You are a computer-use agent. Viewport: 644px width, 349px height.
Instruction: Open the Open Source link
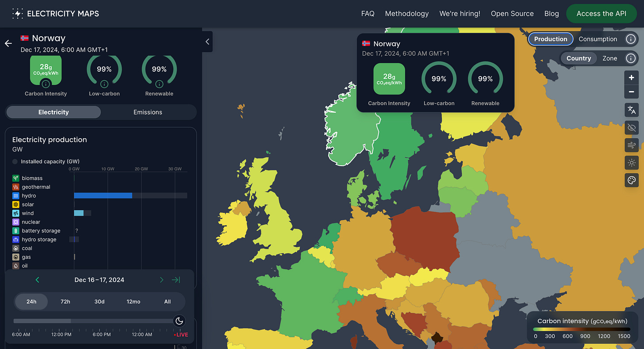coord(512,14)
